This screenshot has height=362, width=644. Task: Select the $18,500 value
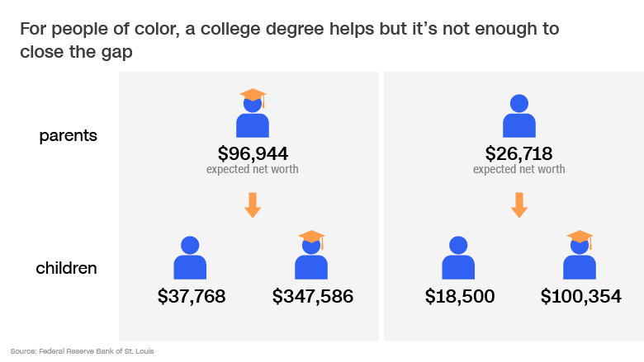(x=460, y=296)
